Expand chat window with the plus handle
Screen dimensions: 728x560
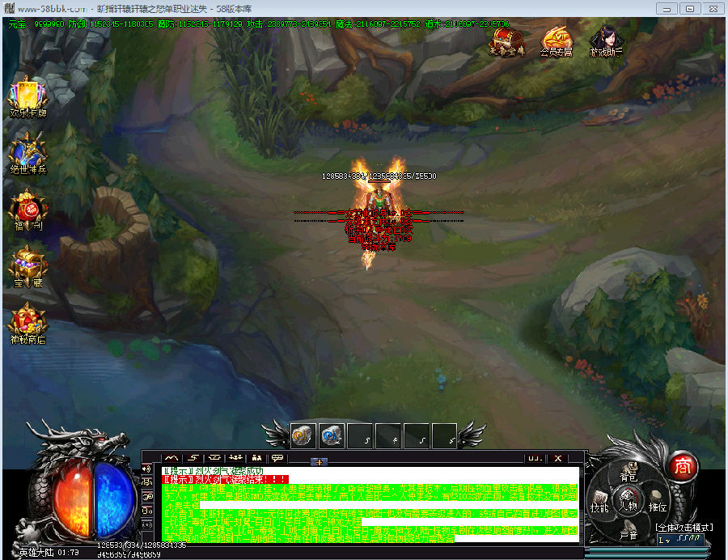point(319,462)
